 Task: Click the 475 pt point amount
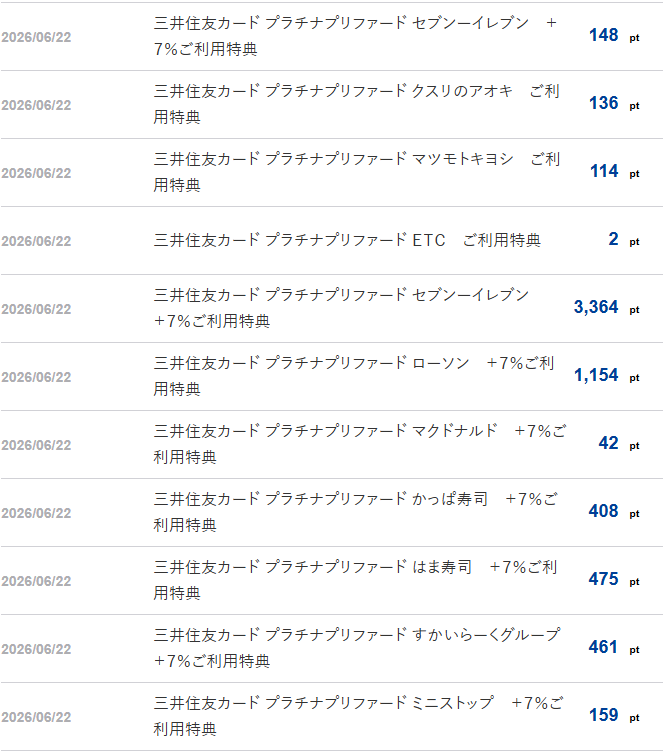(x=614, y=579)
